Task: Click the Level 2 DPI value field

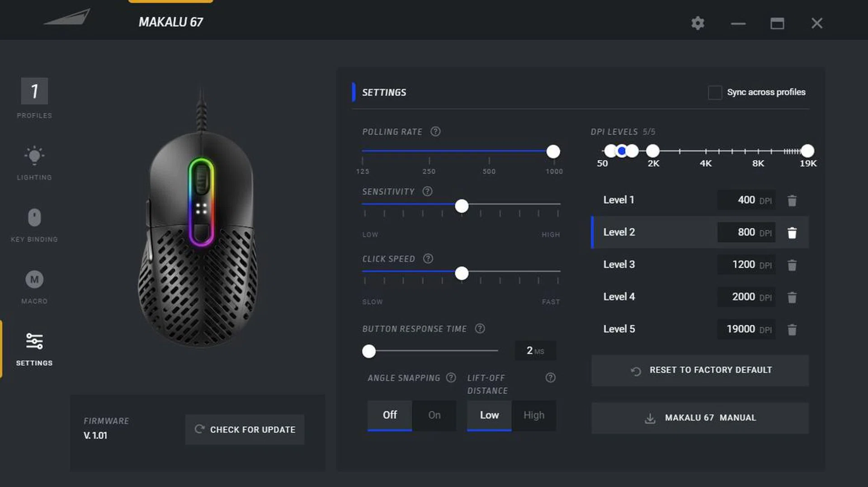Action: tap(746, 232)
